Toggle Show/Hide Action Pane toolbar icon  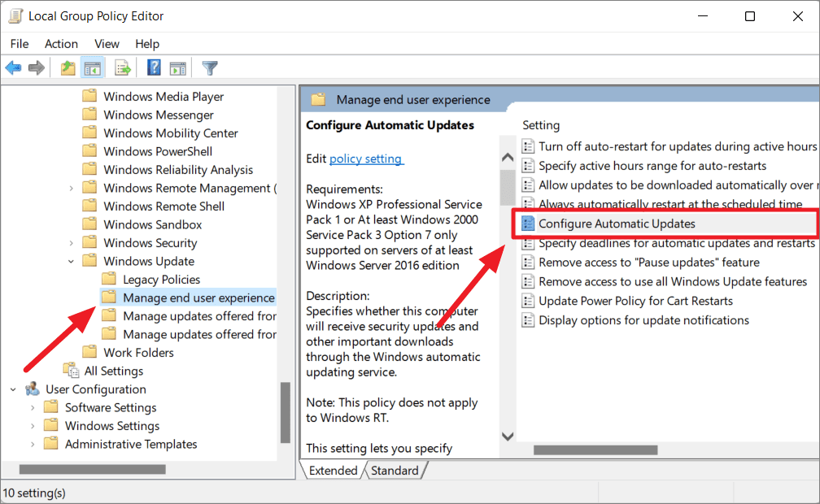point(178,68)
